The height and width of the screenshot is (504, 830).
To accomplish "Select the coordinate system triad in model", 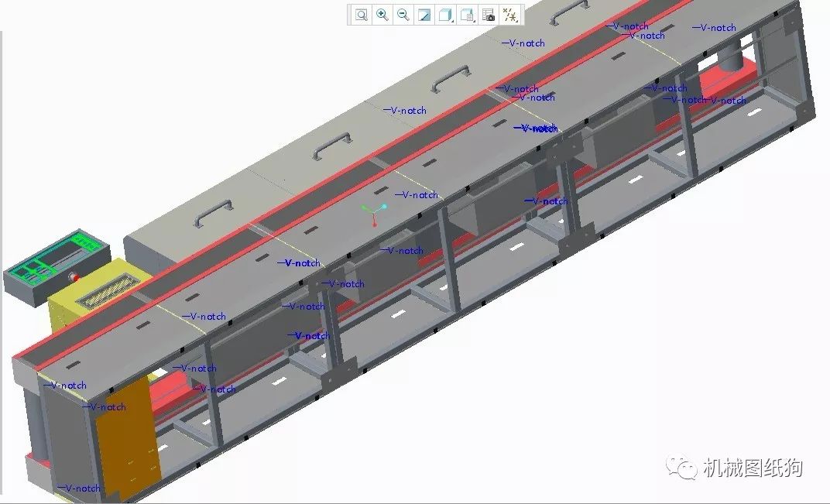I will [x=375, y=213].
